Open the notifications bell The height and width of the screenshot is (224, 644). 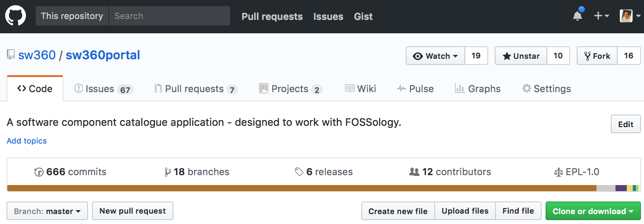coord(577,16)
